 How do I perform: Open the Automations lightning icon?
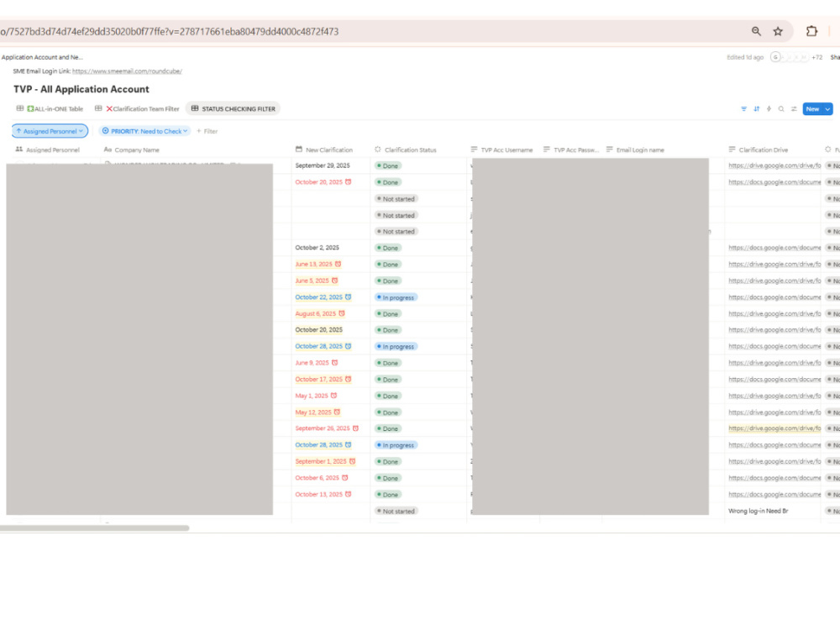tap(769, 108)
